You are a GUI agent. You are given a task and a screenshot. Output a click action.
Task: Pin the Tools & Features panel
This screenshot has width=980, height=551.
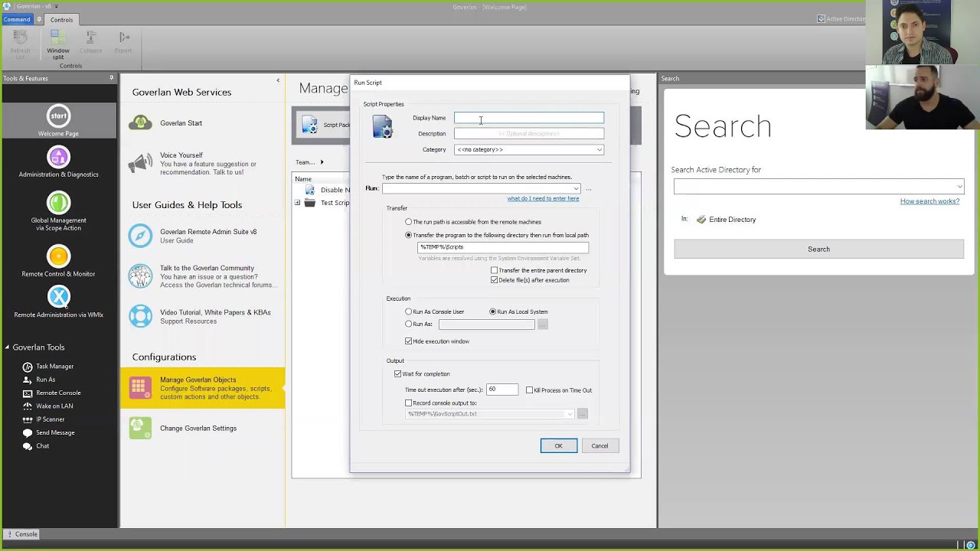[x=111, y=78]
